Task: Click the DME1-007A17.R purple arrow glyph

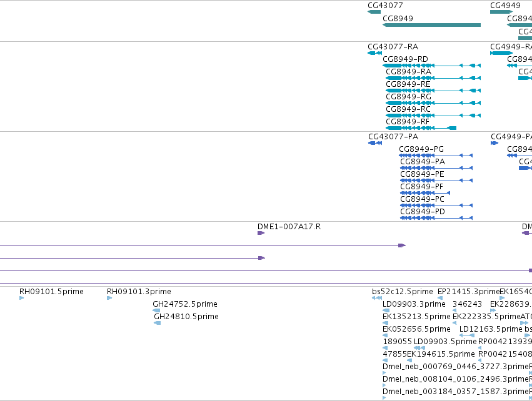Action: coord(261,233)
